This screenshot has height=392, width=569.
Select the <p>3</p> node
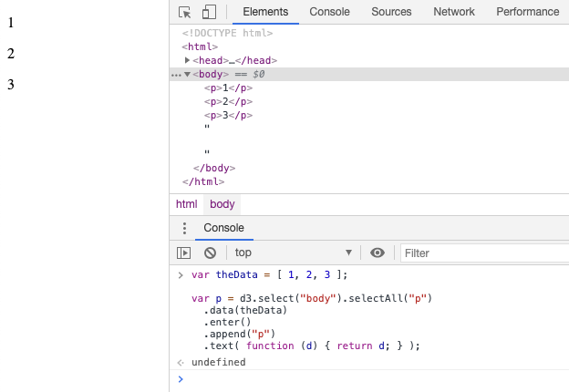pyautogui.click(x=228, y=116)
